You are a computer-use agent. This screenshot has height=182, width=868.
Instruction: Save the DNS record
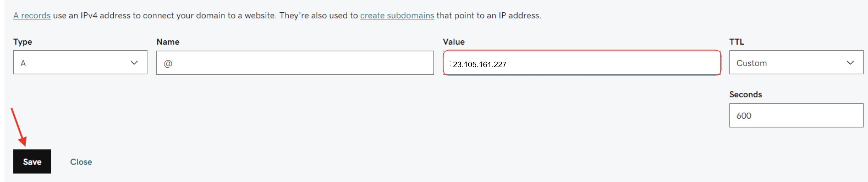[32, 162]
